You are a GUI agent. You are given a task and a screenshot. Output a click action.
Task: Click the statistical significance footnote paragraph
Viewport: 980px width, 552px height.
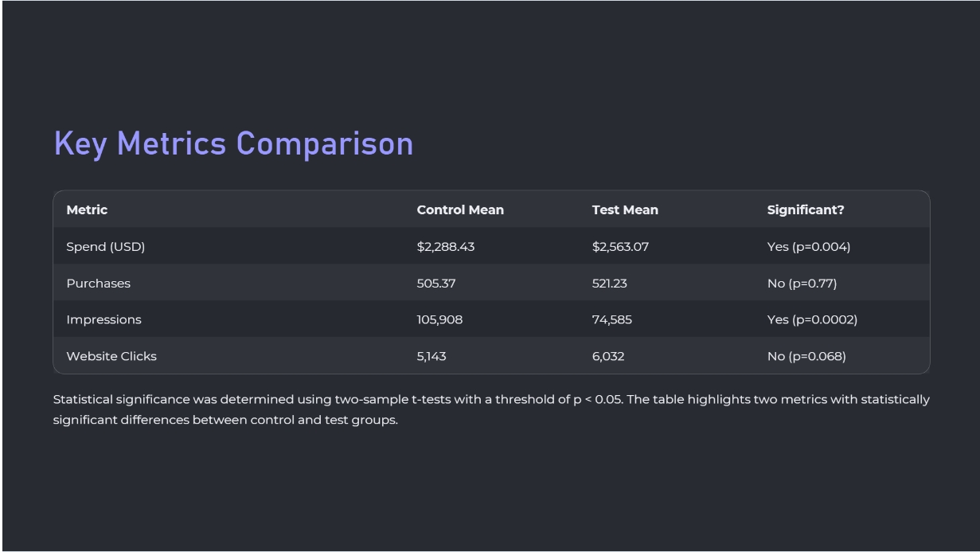(x=490, y=409)
